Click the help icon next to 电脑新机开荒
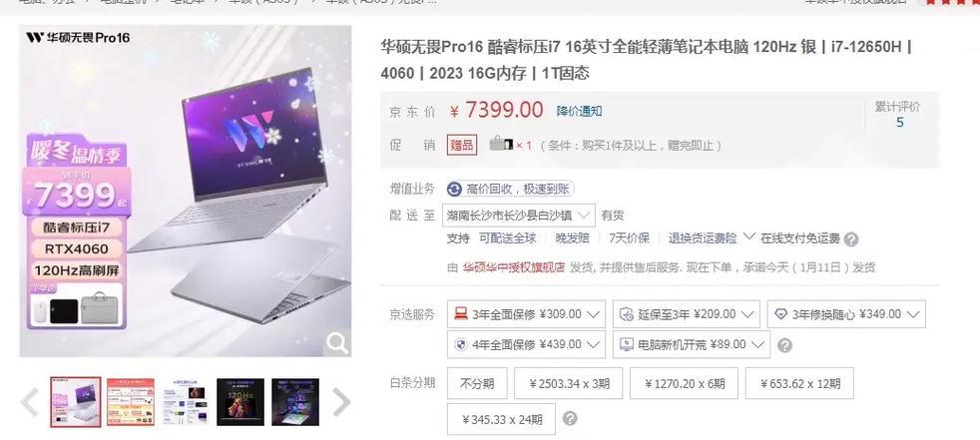The width and height of the screenshot is (980, 440). (785, 345)
